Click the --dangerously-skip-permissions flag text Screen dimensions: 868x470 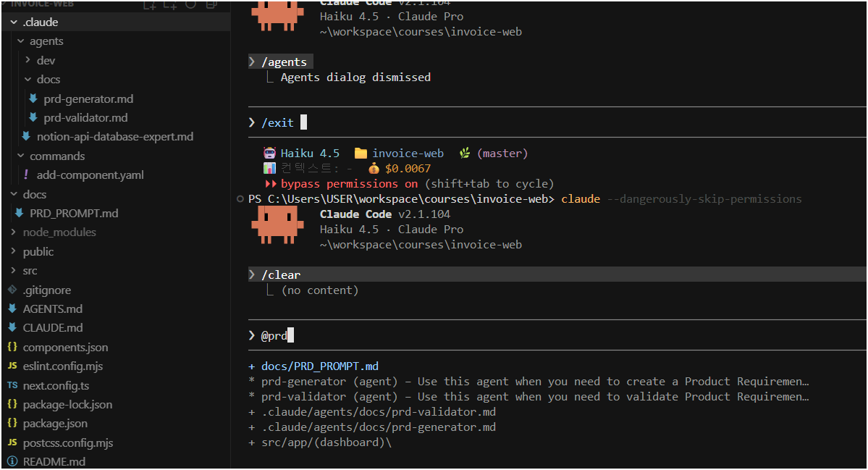click(704, 198)
